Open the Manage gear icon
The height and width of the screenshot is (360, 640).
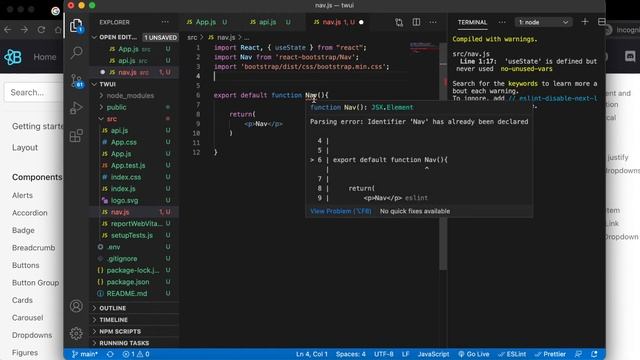point(76,333)
